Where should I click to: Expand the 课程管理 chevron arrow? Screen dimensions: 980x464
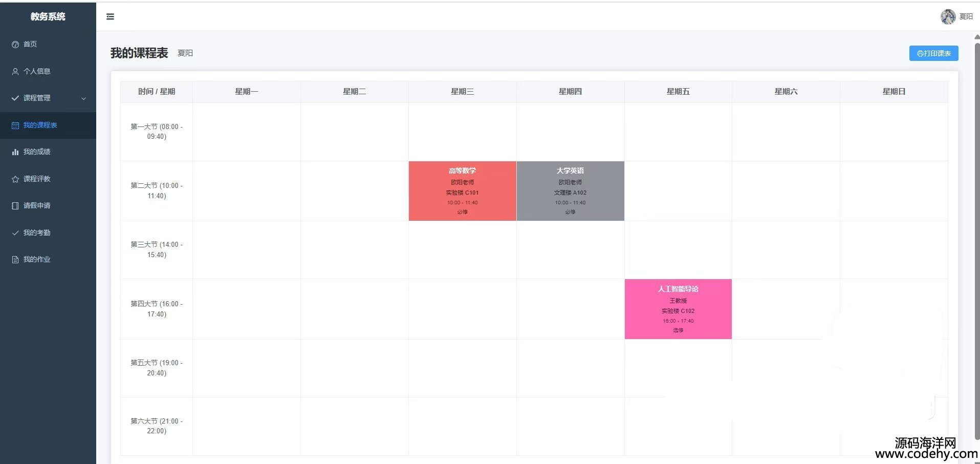84,98
